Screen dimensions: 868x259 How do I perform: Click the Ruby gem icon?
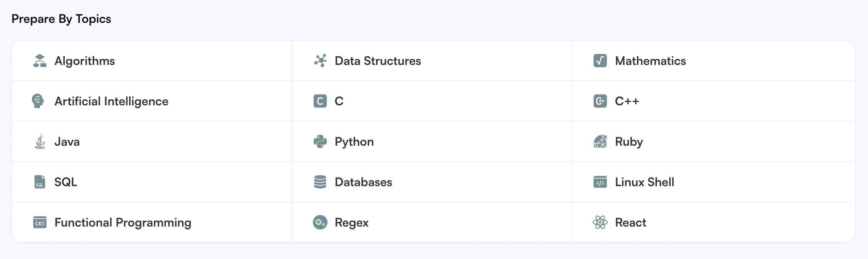tap(600, 142)
